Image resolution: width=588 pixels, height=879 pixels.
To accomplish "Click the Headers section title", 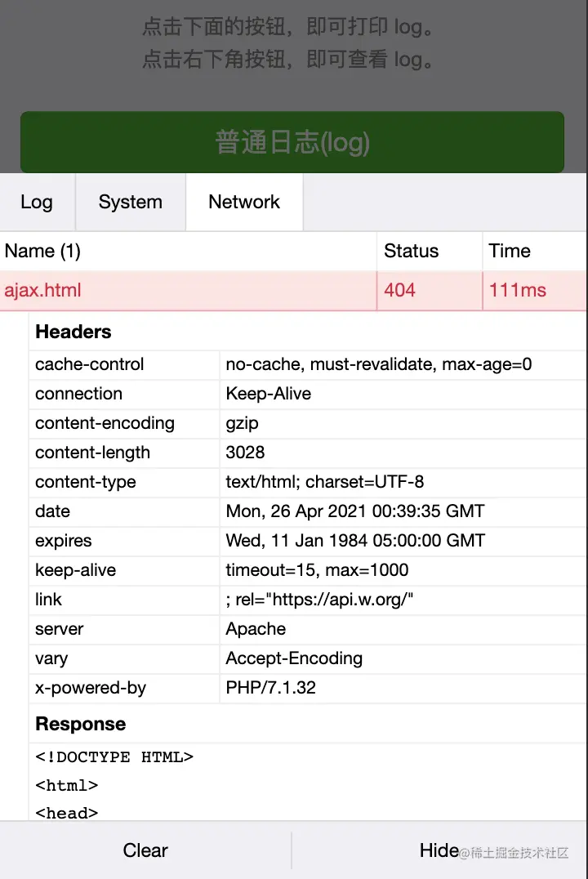I will tap(73, 332).
